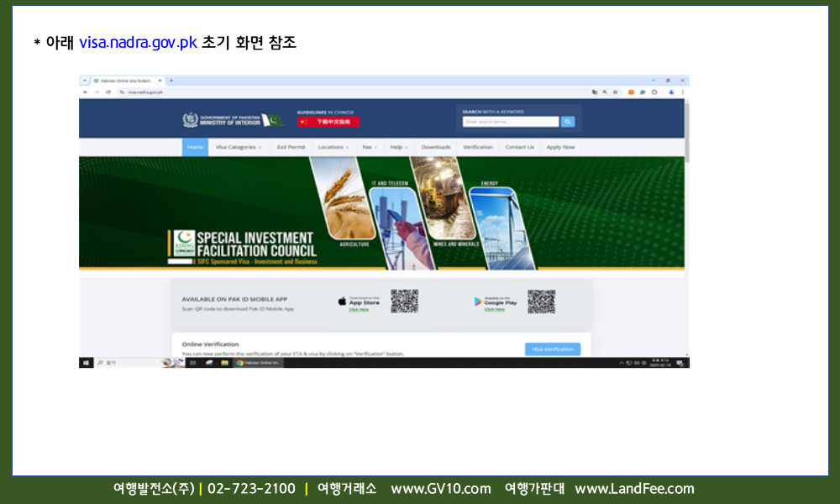Reload the page with refresh icon
Viewport: 840px width, 504px height.
click(x=108, y=92)
